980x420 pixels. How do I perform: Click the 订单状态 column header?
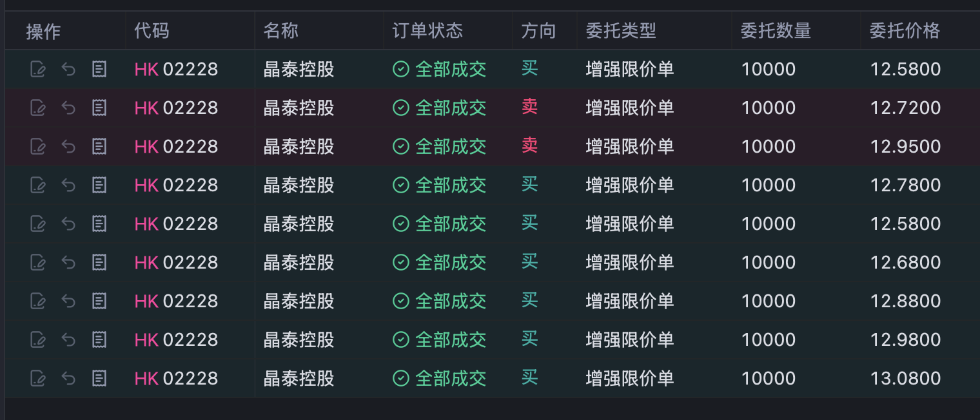[x=427, y=30]
